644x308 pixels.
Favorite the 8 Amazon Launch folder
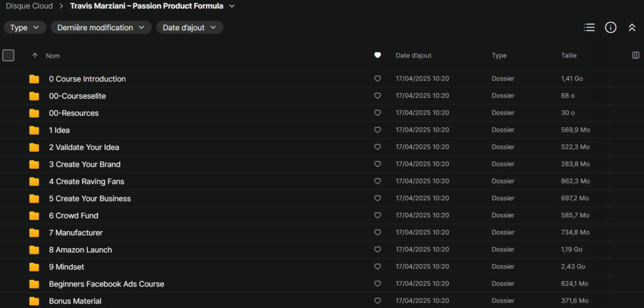[x=377, y=250]
